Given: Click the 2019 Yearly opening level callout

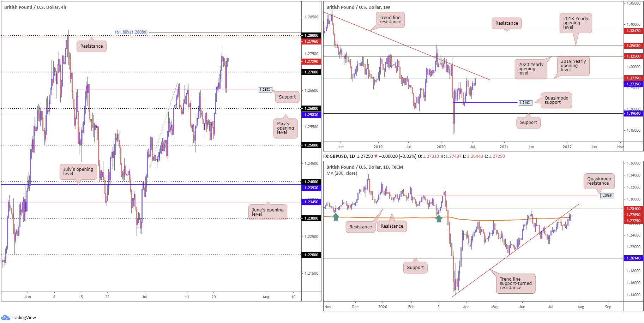Looking at the screenshot, I should pyautogui.click(x=573, y=66).
